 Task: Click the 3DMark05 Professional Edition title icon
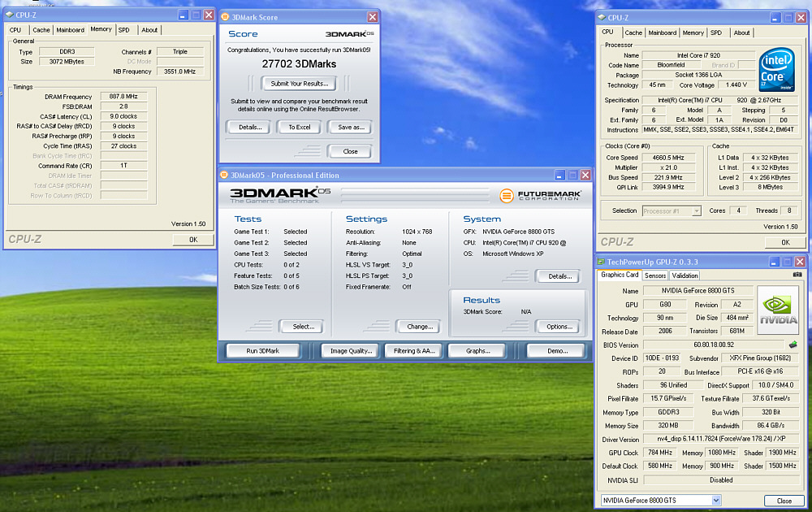224,176
